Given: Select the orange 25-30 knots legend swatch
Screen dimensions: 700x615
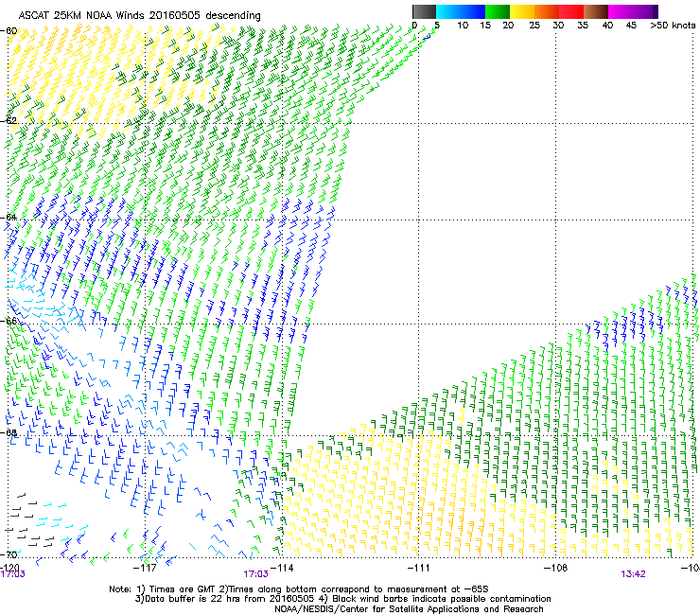Looking at the screenshot, I should [x=547, y=11].
